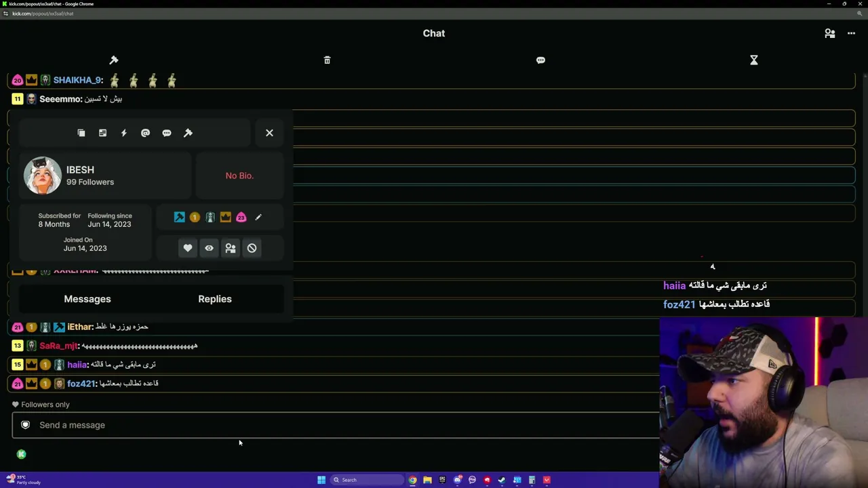Click Seeemmo username in chat
868x488 pixels.
coord(60,99)
